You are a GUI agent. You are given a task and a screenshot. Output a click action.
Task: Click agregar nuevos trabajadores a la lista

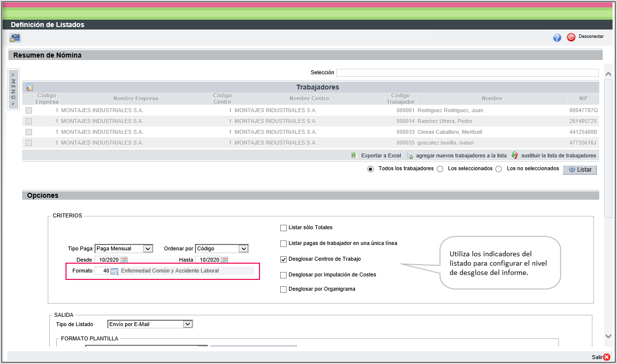(461, 155)
